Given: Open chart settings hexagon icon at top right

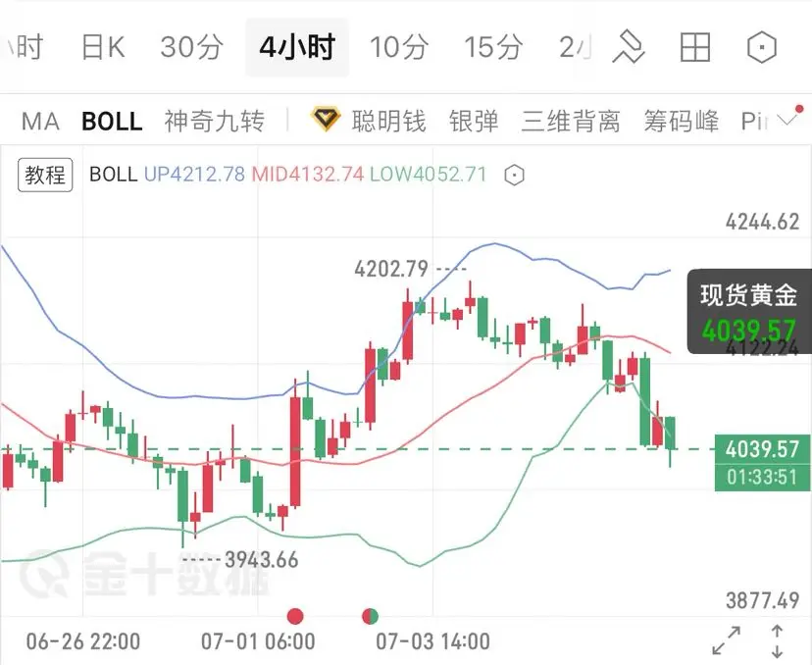Looking at the screenshot, I should [x=762, y=47].
